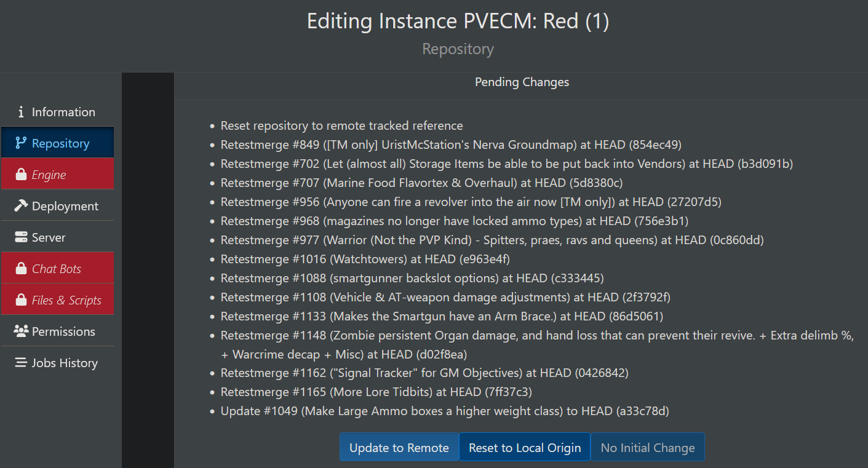Switch to the Deployment section

click(x=65, y=206)
